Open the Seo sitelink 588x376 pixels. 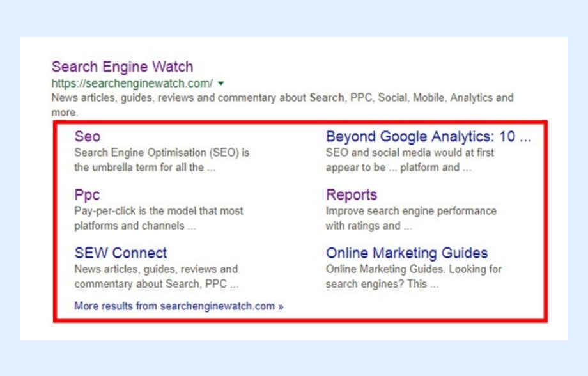[88, 136]
